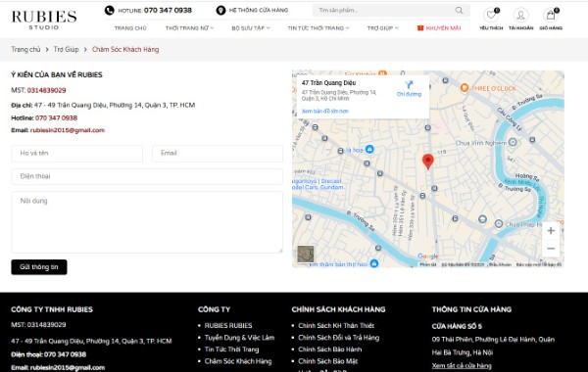Click the gift icon beside Khuyến Mãi
Image resolution: width=588 pixels, height=372 pixels.
click(x=420, y=27)
